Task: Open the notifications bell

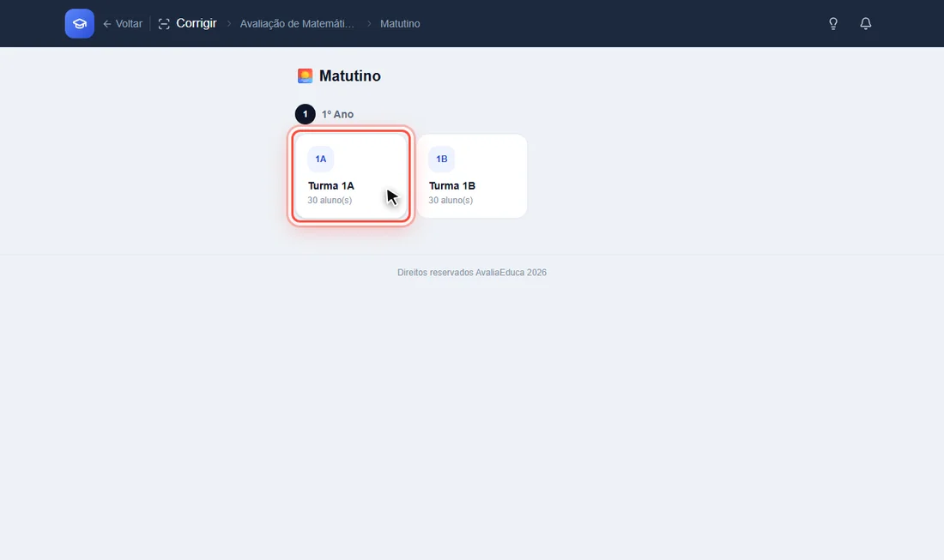Action: 866,23
